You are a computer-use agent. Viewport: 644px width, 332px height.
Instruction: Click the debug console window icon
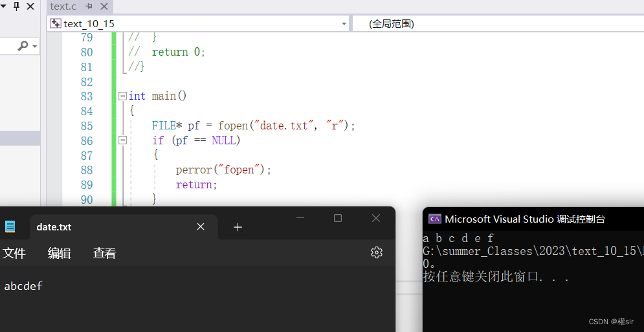point(434,219)
